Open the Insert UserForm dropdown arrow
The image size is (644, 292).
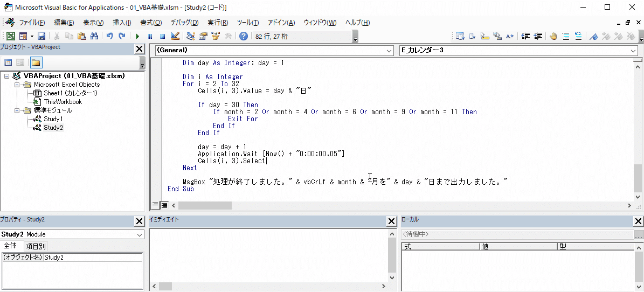tap(32, 36)
